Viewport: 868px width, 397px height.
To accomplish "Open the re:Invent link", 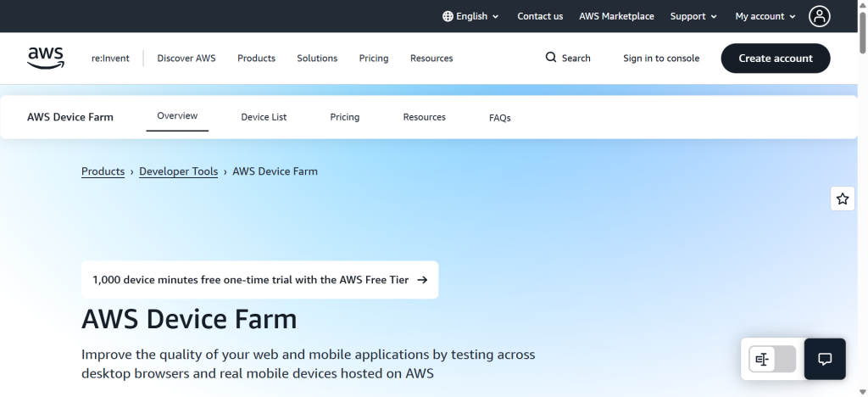I will [110, 59].
